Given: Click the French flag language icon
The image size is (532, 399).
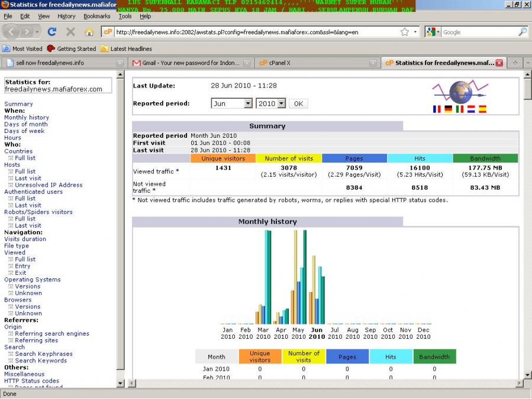Looking at the screenshot, I should click(437, 109).
